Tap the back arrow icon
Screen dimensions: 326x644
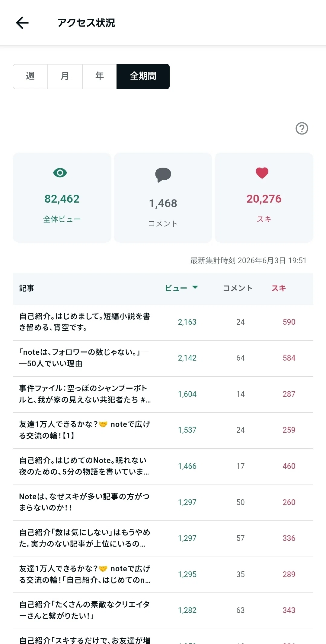point(22,23)
